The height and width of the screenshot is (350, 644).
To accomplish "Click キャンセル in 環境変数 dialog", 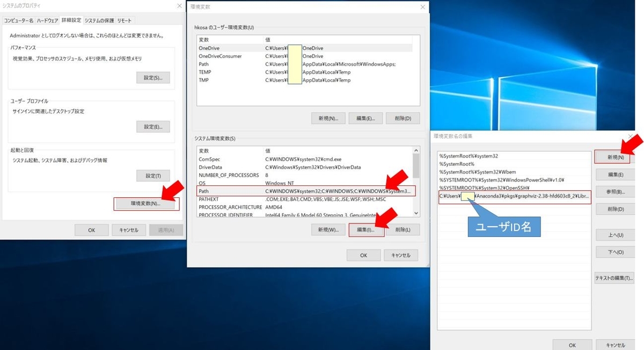I will 401,255.
